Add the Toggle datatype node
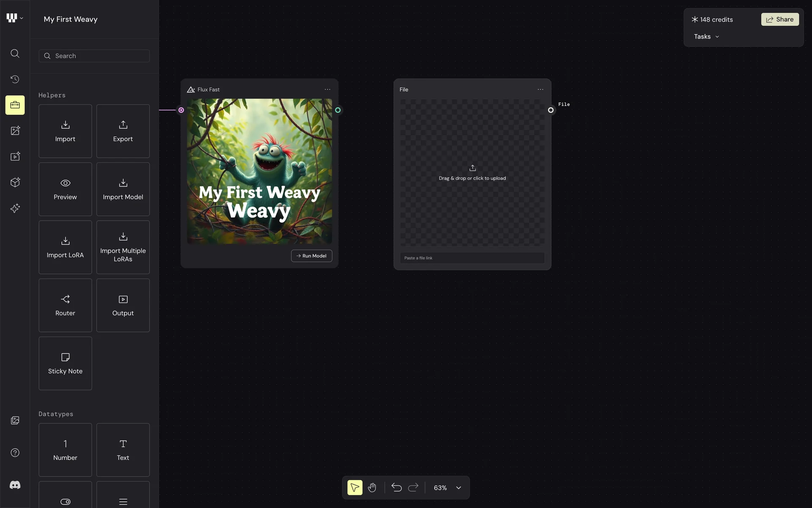Viewport: 812px width, 508px height. coord(65,500)
